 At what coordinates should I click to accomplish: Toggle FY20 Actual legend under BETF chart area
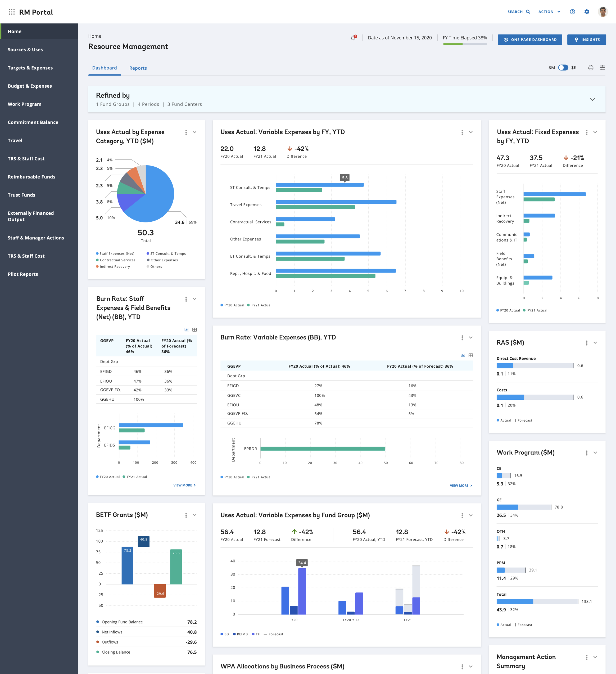108,476
